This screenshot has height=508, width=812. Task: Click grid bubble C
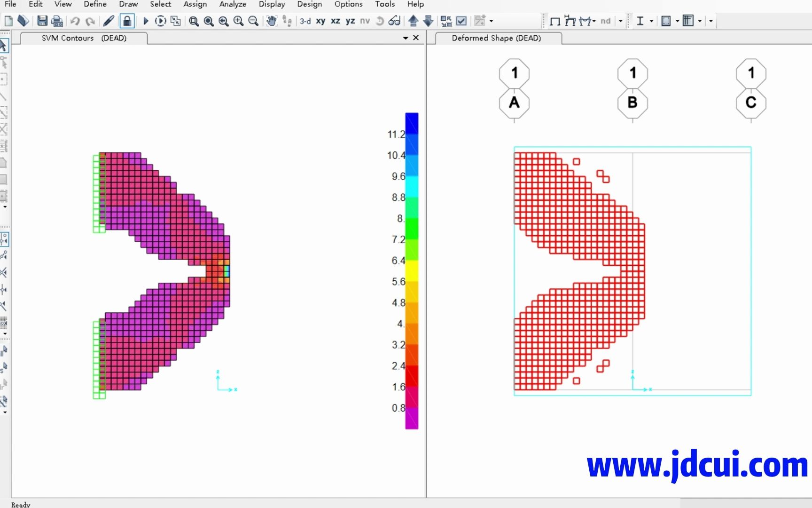pos(751,103)
